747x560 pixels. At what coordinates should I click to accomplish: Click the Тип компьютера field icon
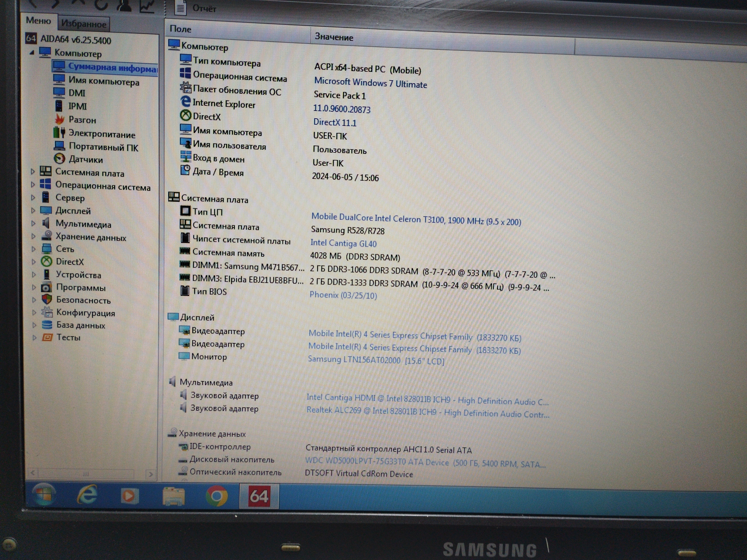coord(186,59)
